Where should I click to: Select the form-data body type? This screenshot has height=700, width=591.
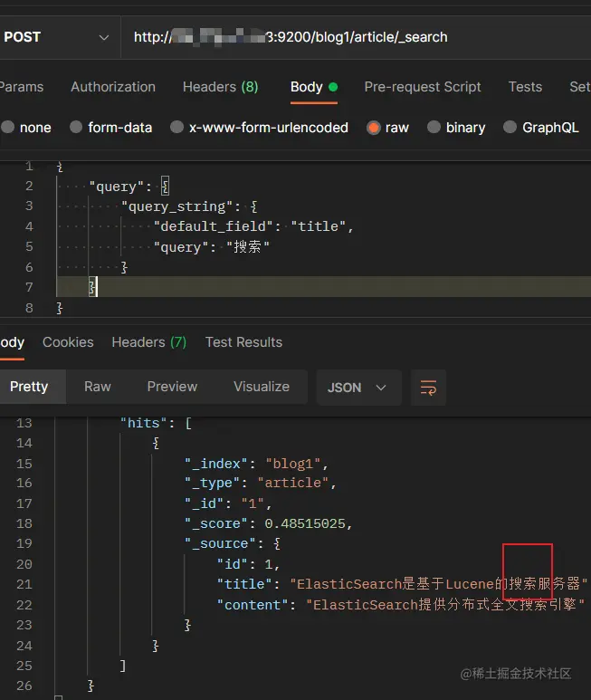click(111, 128)
